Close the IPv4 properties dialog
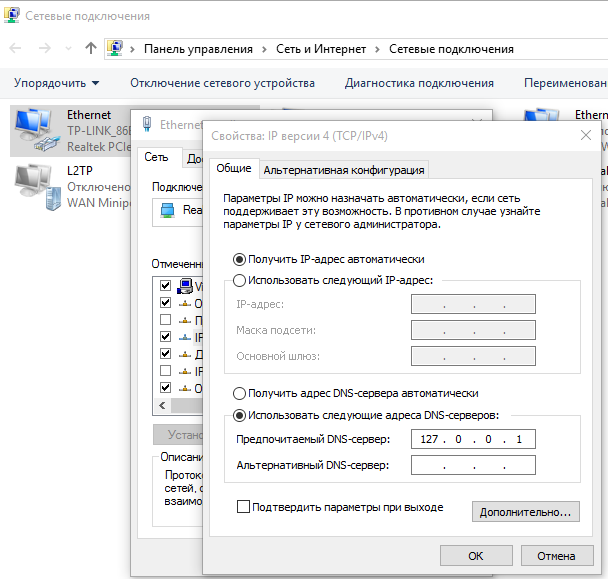Viewport: 608px width, 579px height. (586, 135)
